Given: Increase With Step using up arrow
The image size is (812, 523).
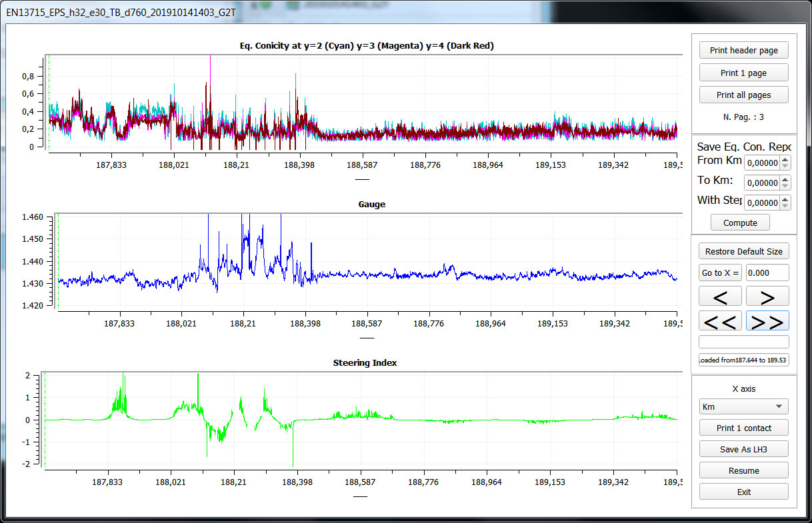Looking at the screenshot, I should 785,199.
